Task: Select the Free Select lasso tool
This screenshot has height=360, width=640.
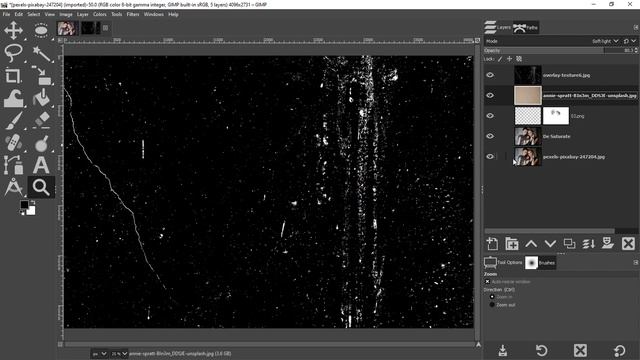Action: (13, 53)
